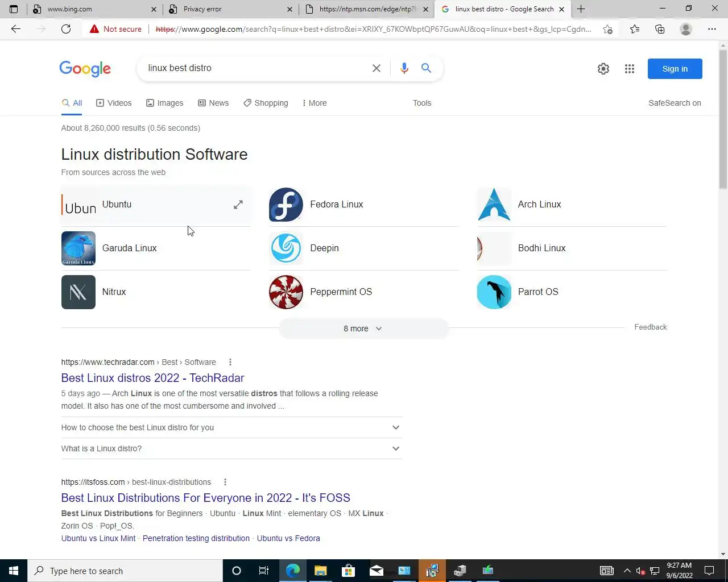Open TechRadar result options three dots
This screenshot has height=582, width=728.
230,362
